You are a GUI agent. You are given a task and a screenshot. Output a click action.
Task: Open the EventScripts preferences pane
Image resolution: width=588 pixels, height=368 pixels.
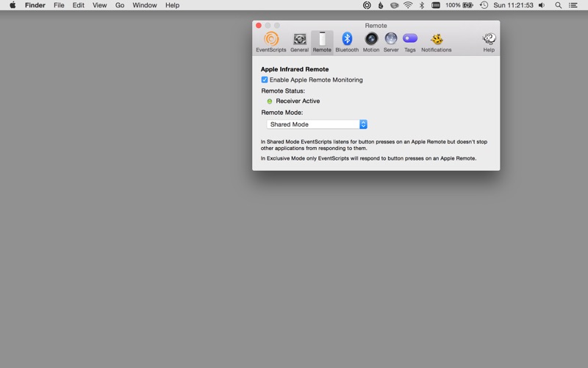(270, 42)
